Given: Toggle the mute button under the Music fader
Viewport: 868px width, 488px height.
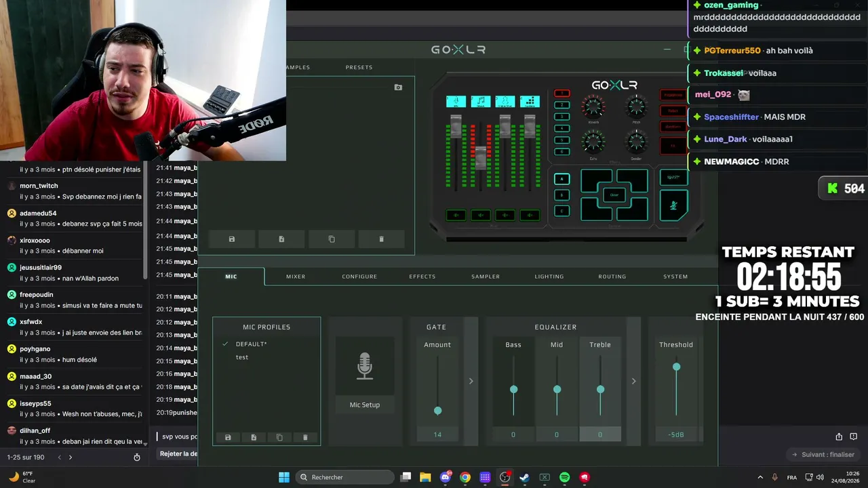Looking at the screenshot, I should (x=481, y=216).
